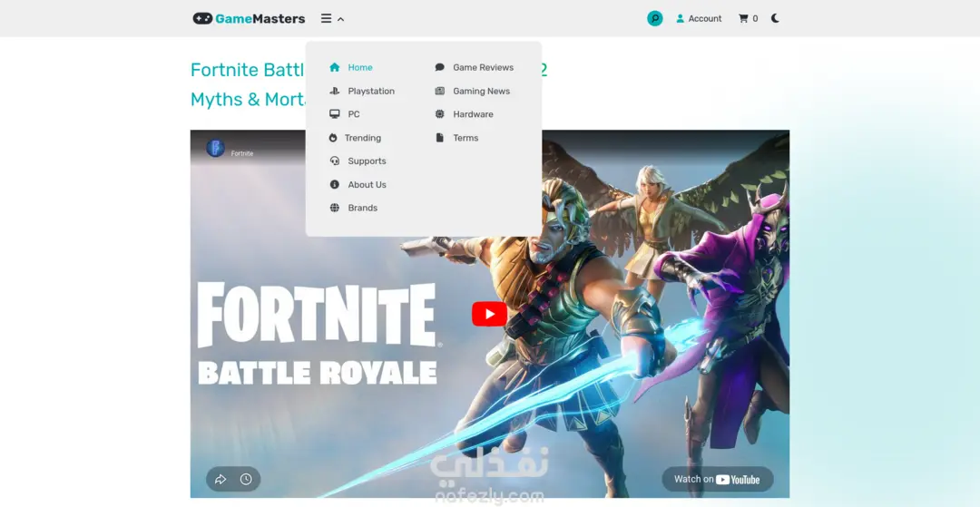The width and height of the screenshot is (980, 507).
Task: Click the Supports headset icon
Action: pyautogui.click(x=334, y=161)
